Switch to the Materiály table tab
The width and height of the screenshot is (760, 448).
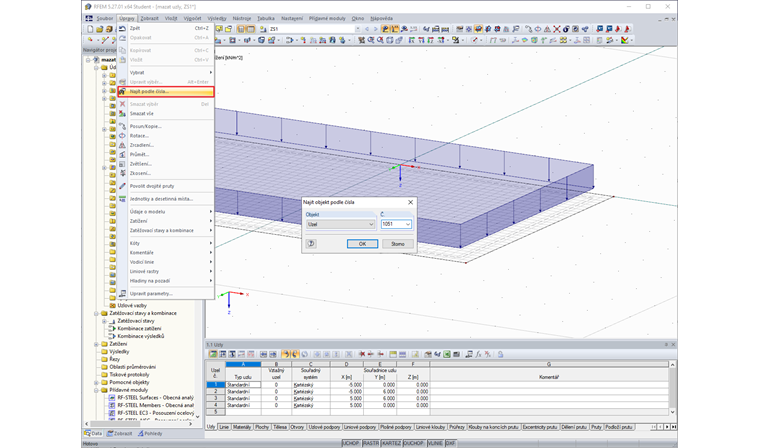(x=242, y=427)
